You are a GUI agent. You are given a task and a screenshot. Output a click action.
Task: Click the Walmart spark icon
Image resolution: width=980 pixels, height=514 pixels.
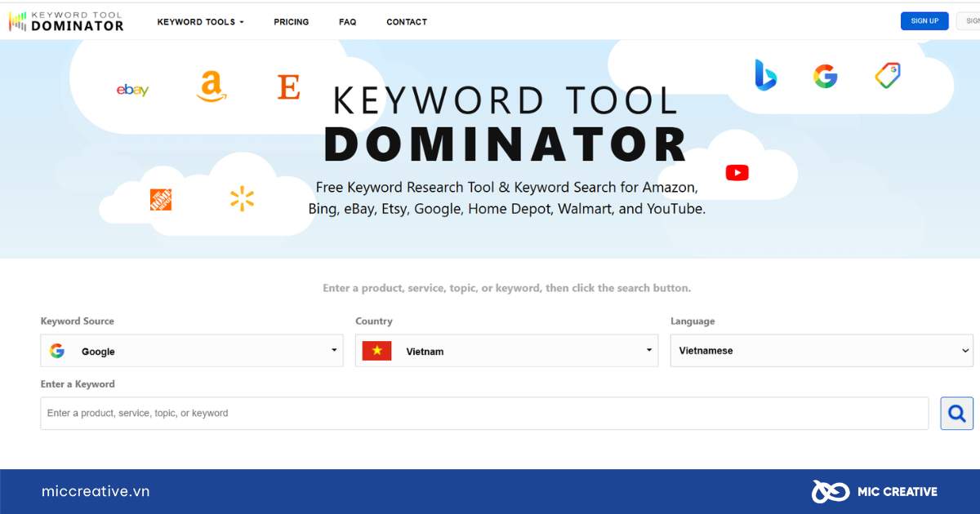[x=242, y=198]
